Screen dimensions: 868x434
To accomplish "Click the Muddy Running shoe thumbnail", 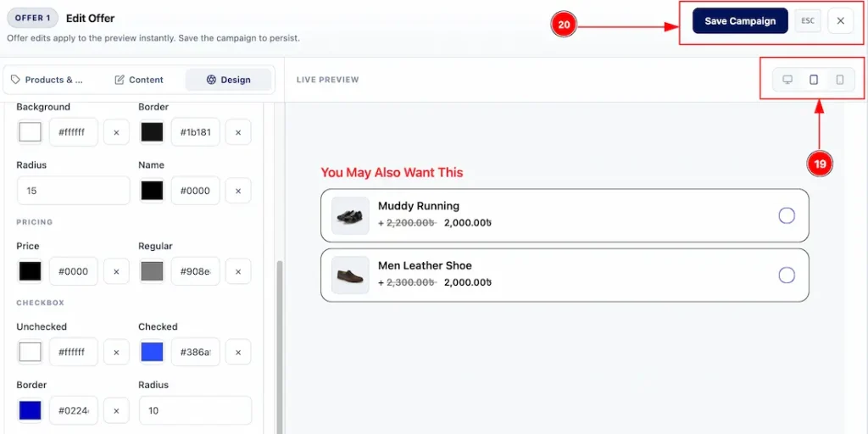I will click(x=350, y=215).
